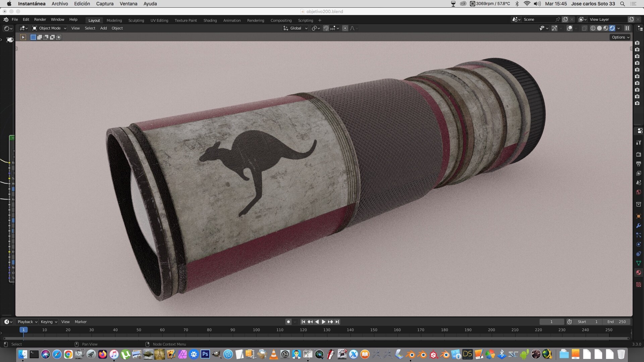Open Finder from the Dock
Screen dimensions: 644x362
tap(23, 354)
